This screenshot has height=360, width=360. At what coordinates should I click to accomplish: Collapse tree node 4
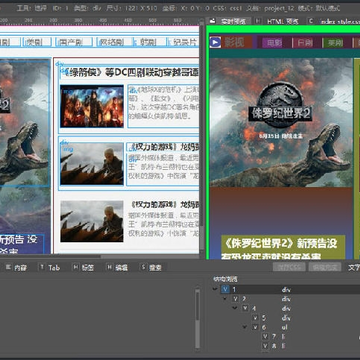point(235,308)
